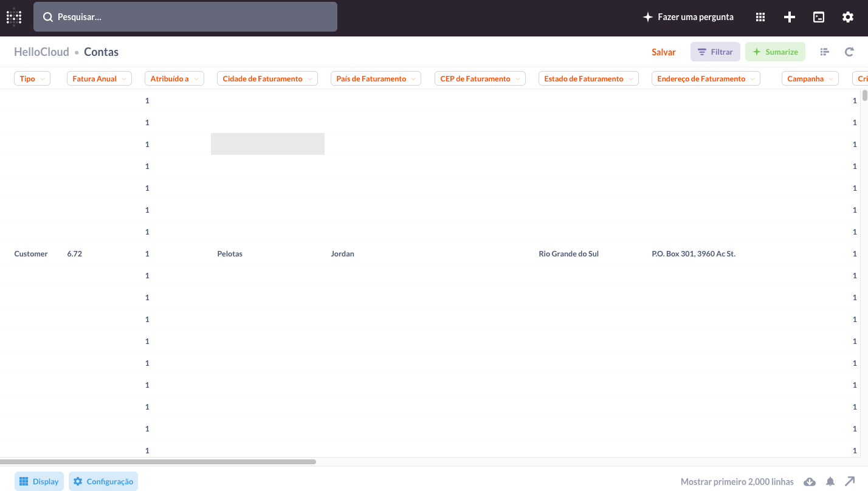Click Mostrar primeiro 2,000 linhas text
The image size is (868, 491).
point(737,482)
